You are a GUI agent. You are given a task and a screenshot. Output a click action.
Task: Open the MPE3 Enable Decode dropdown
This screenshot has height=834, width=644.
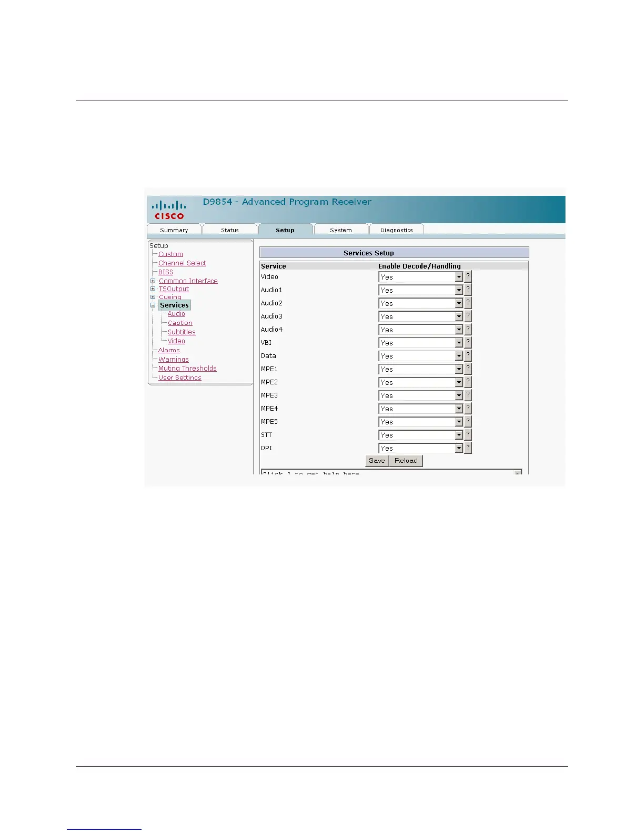pos(420,395)
